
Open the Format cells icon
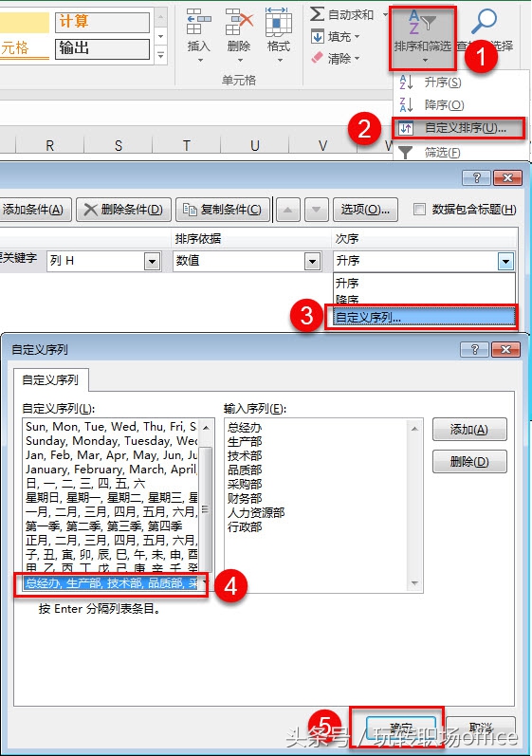pos(279,22)
